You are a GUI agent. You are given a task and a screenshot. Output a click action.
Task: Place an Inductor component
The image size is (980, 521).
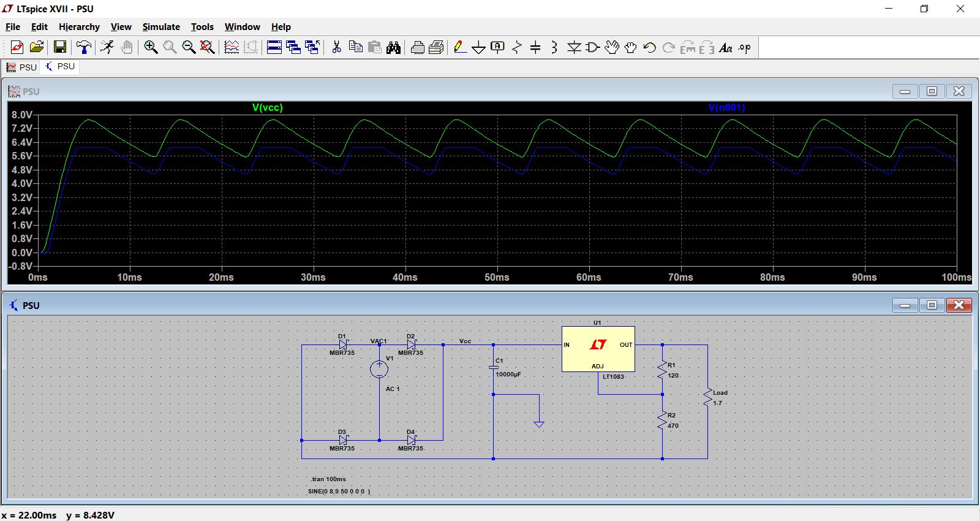pyautogui.click(x=554, y=47)
